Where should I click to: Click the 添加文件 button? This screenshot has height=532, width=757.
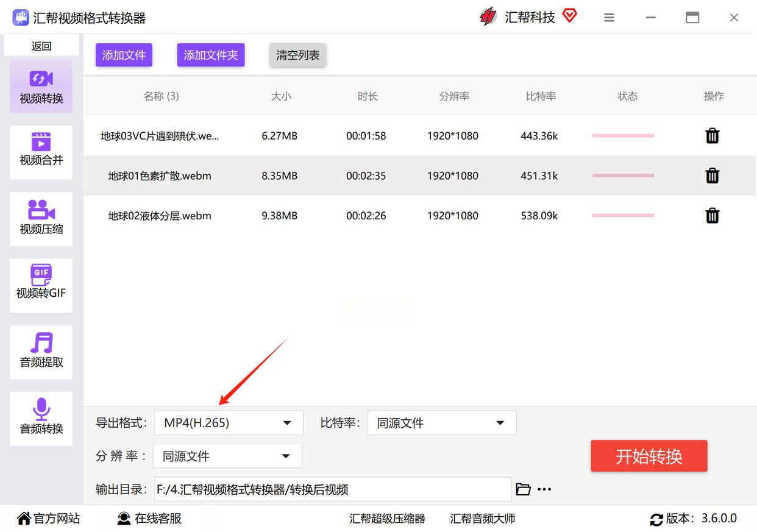coord(124,55)
